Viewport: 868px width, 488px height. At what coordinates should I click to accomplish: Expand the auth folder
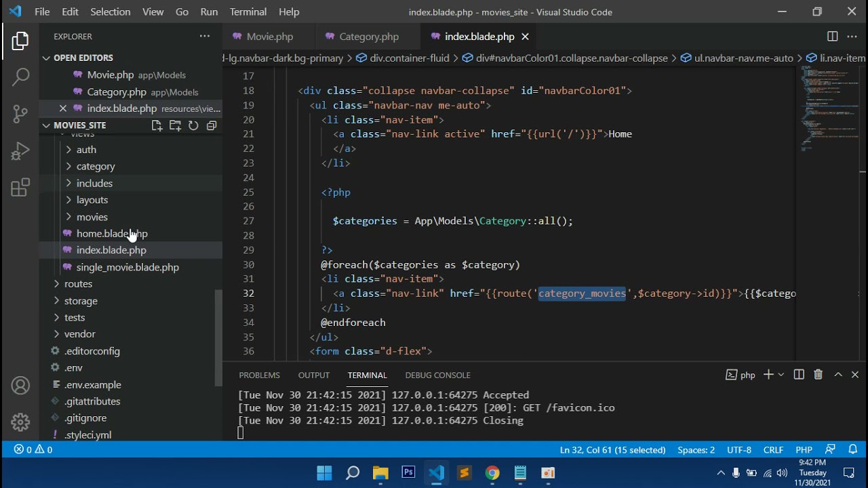(86, 150)
